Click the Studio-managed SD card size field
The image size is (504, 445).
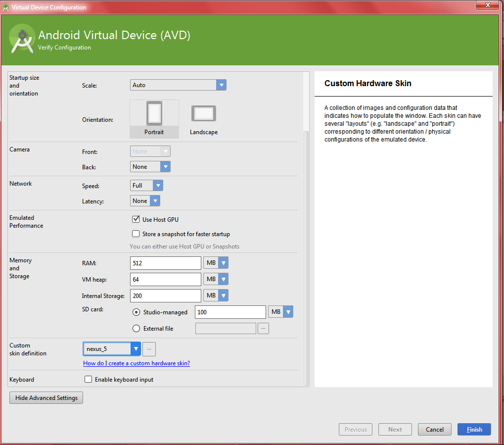pyautogui.click(x=230, y=312)
